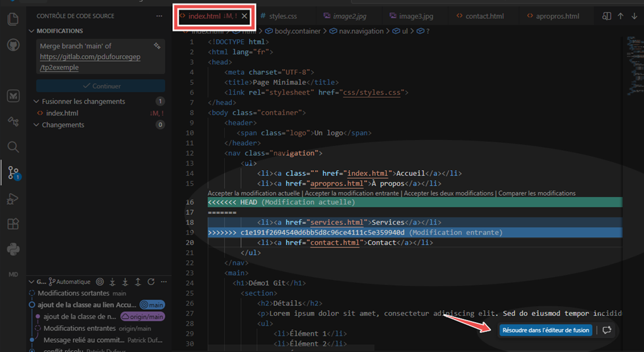Open the Explorer view in activity bar
The height and width of the screenshot is (352, 644).
[13, 18]
